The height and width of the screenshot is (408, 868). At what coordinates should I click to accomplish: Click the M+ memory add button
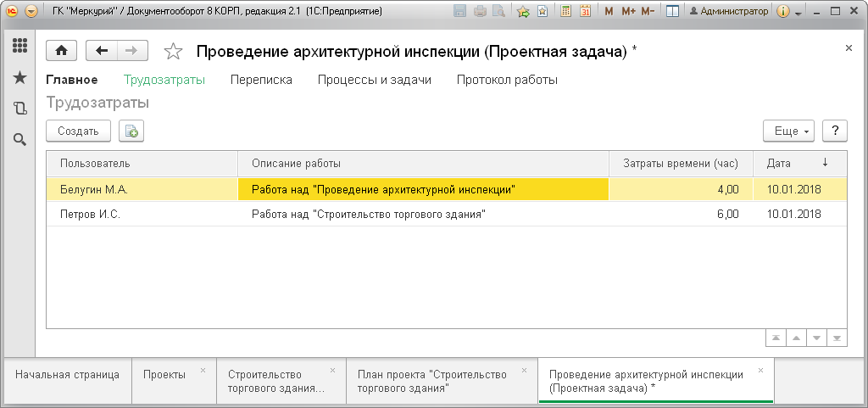tap(628, 11)
